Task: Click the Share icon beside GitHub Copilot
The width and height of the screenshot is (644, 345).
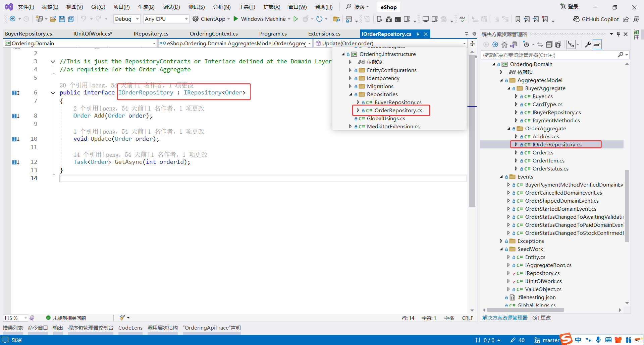Action: [x=626, y=19]
